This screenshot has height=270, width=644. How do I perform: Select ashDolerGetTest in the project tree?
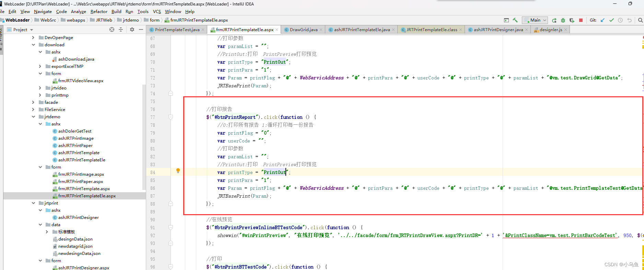point(75,131)
